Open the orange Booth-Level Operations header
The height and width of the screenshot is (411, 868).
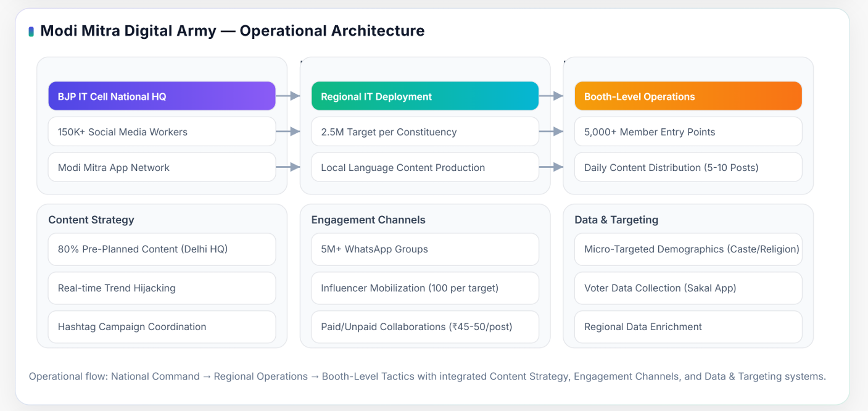point(688,96)
